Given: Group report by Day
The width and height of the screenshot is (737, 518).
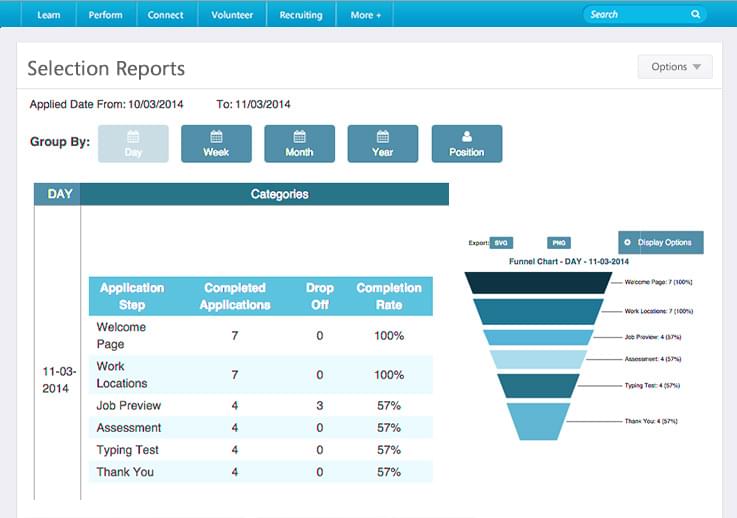Looking at the screenshot, I should (x=133, y=144).
